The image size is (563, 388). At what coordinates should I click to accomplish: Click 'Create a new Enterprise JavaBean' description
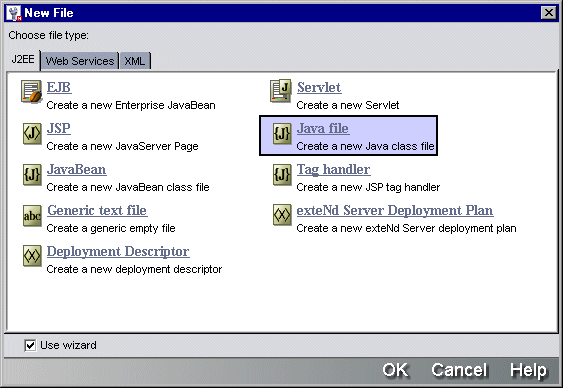pos(131,106)
